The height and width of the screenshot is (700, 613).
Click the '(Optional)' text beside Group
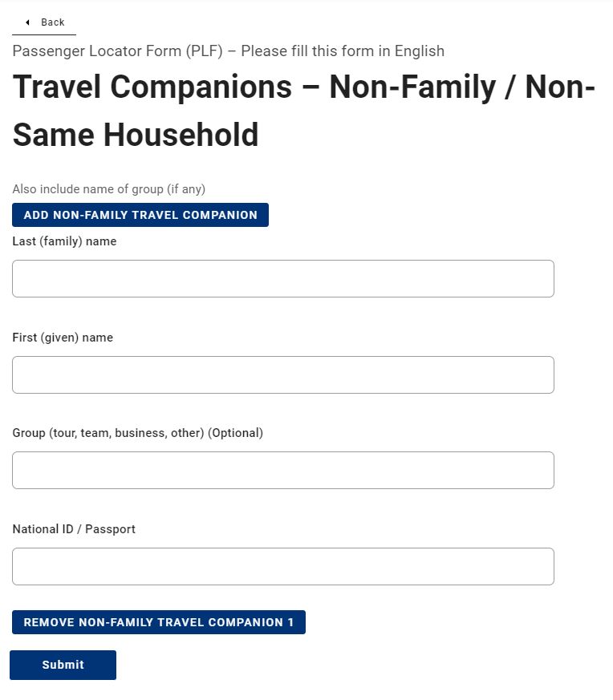[236, 433]
